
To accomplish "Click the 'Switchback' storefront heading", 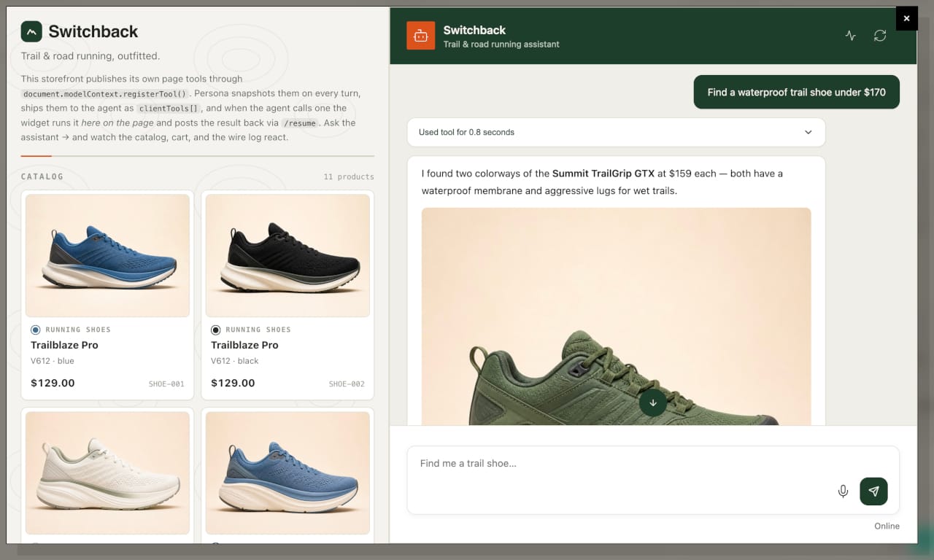I will tap(93, 31).
